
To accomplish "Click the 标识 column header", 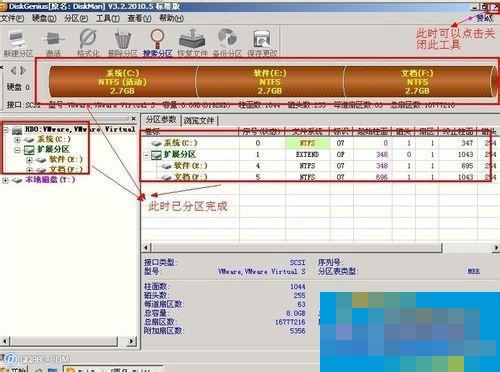I will (x=342, y=132).
